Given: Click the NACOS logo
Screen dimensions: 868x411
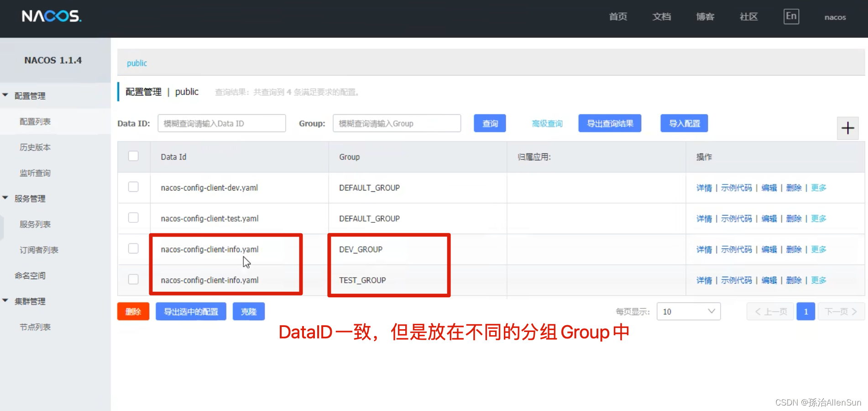Looking at the screenshot, I should point(52,16).
